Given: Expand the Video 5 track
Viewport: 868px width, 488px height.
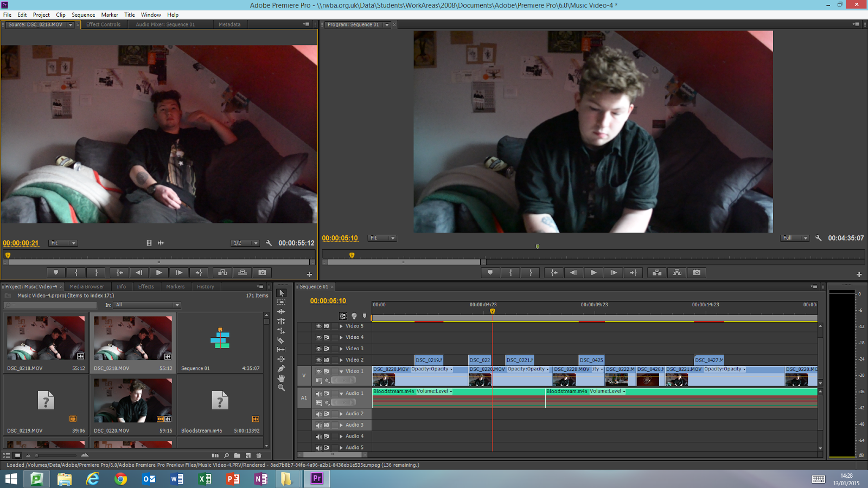Looking at the screenshot, I should (341, 326).
